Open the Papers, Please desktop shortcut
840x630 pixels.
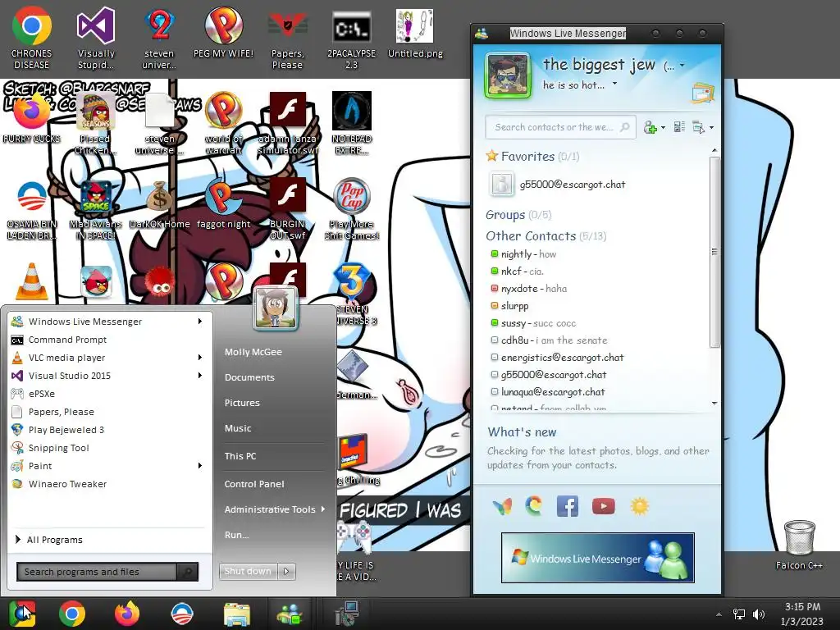coord(287,39)
